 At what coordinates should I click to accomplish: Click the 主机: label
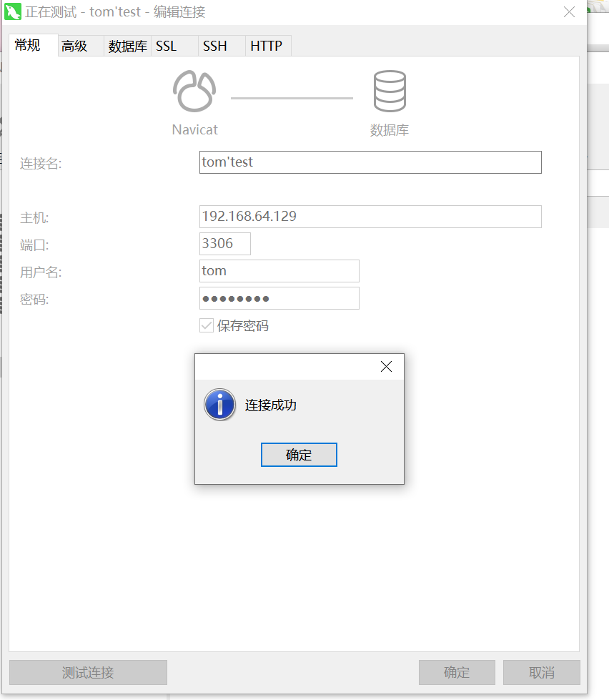[34, 218]
